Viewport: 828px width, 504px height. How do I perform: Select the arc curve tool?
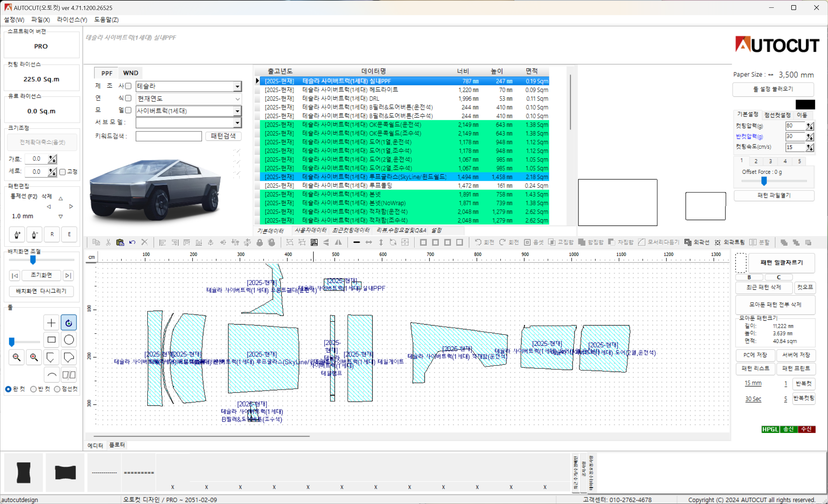coord(52,375)
